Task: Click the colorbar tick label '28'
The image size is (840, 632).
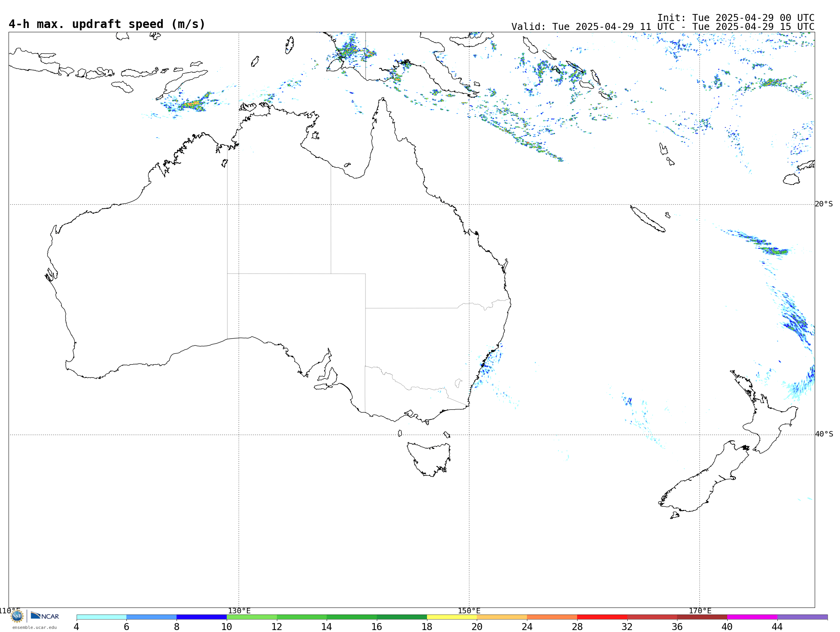Action: coord(577,627)
